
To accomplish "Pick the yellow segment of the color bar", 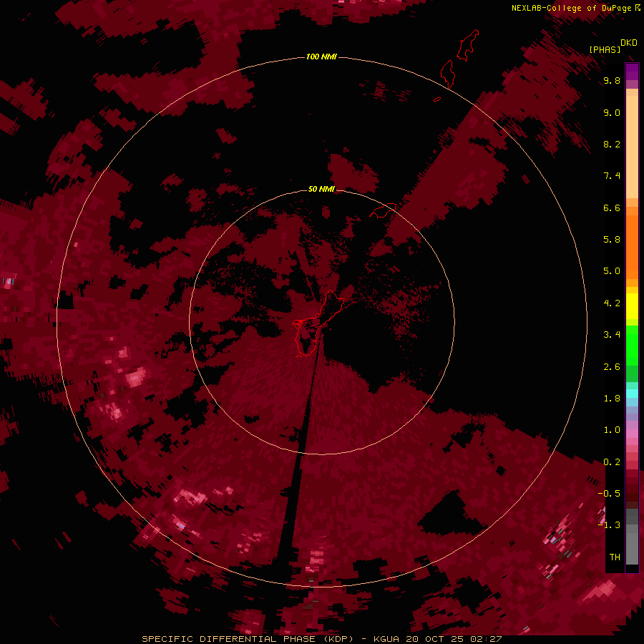I will click(x=632, y=306).
